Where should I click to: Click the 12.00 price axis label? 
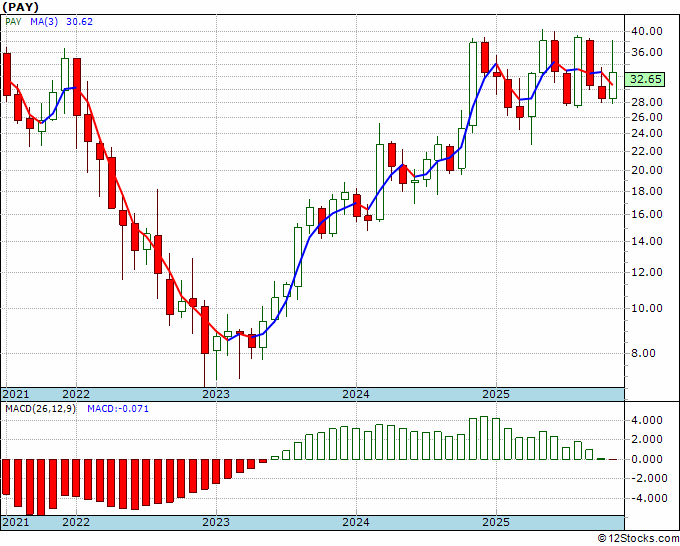point(646,272)
